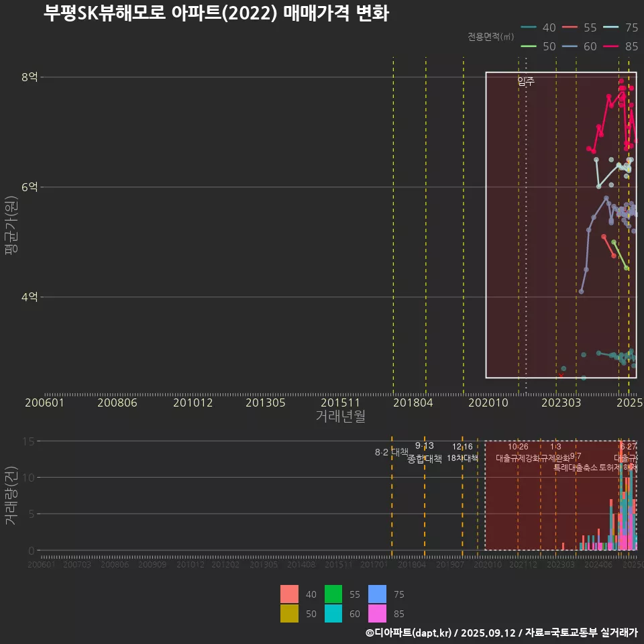
Task: Click the 1·3 규제완화 annotation
Action: click(555, 452)
